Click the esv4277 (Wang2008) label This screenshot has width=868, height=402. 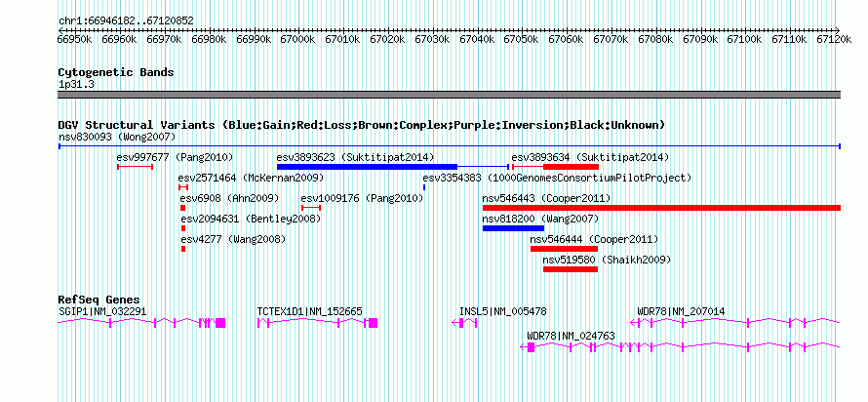234,240
